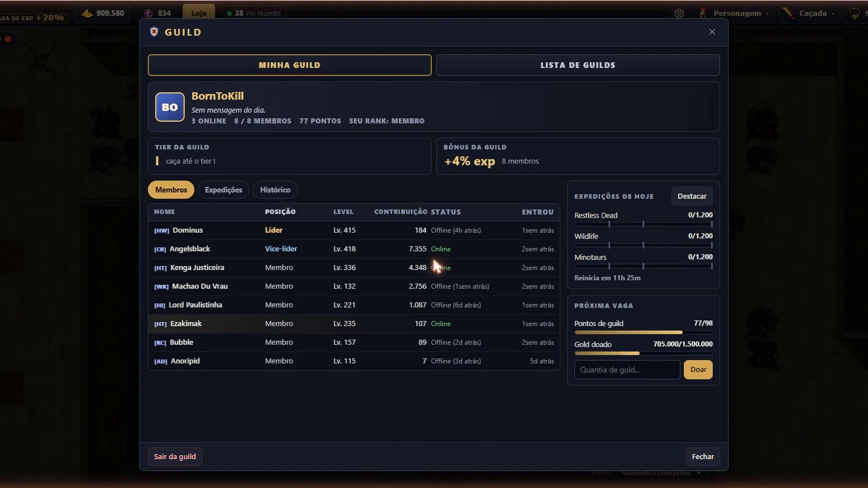This screenshot has height=488, width=868.
Task: Click the Vice-líder position label
Action: tap(281, 249)
